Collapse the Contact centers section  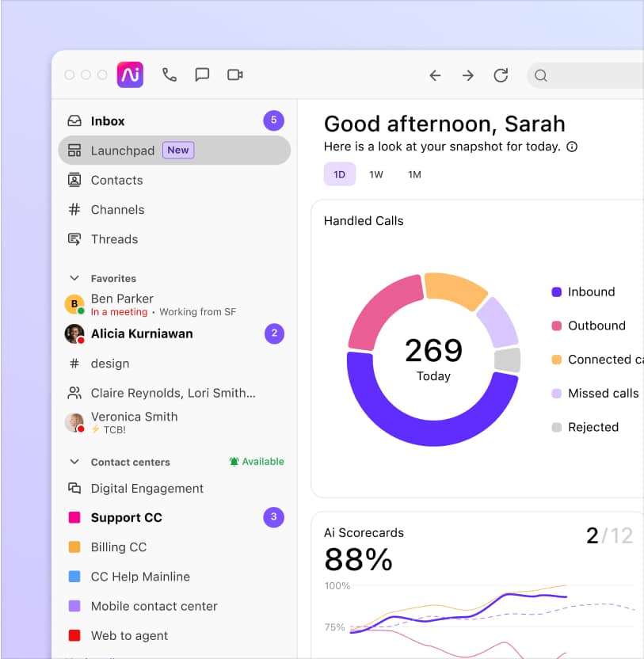(x=74, y=462)
